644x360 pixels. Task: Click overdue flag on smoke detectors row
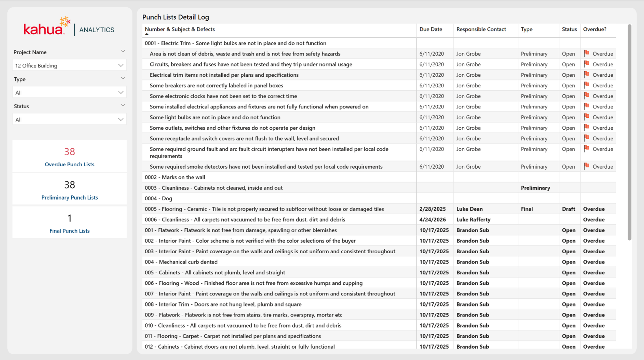[586, 166]
